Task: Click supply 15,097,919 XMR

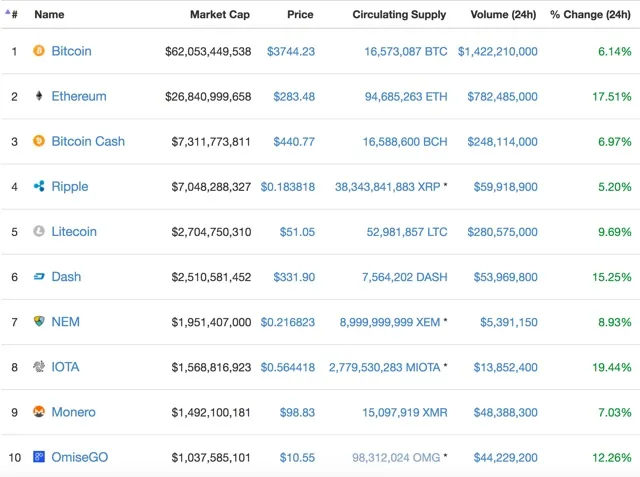Action: click(x=405, y=413)
